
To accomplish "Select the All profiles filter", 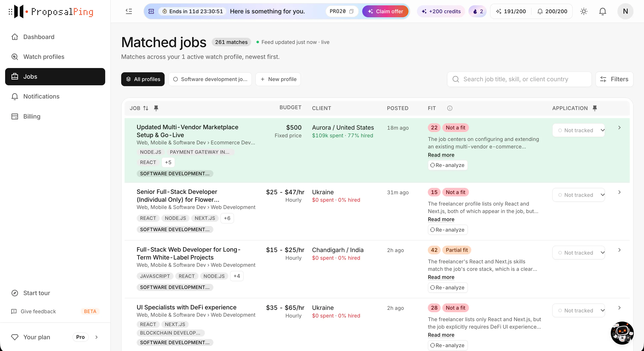I will click(143, 79).
